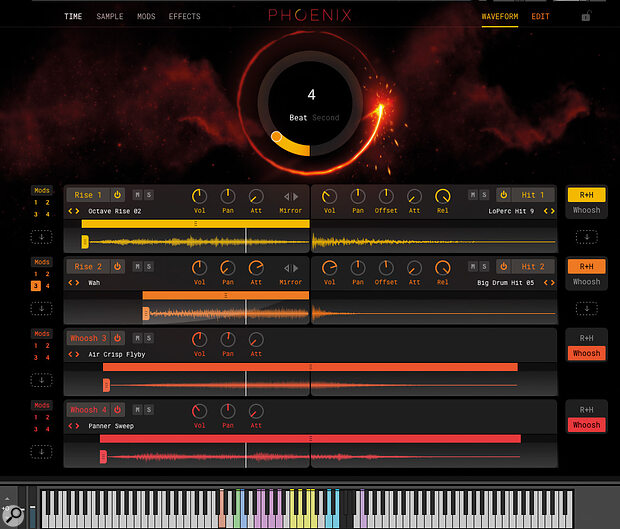
Task: Click the yellow range bar of Rise 1
Action: coord(195,224)
